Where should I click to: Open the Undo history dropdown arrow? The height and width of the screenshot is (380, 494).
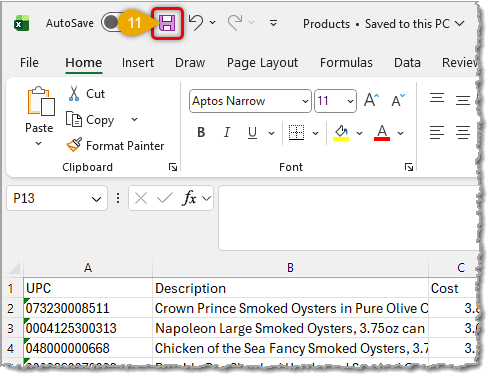[212, 23]
